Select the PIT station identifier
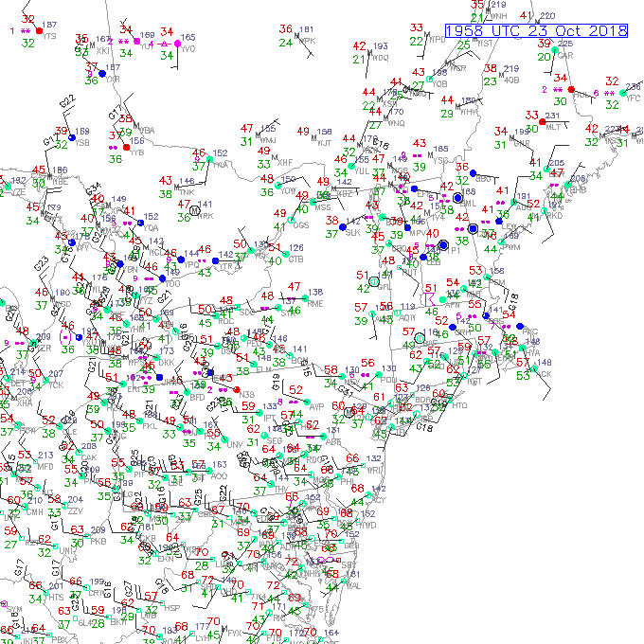The image size is (644, 644). click(x=139, y=474)
